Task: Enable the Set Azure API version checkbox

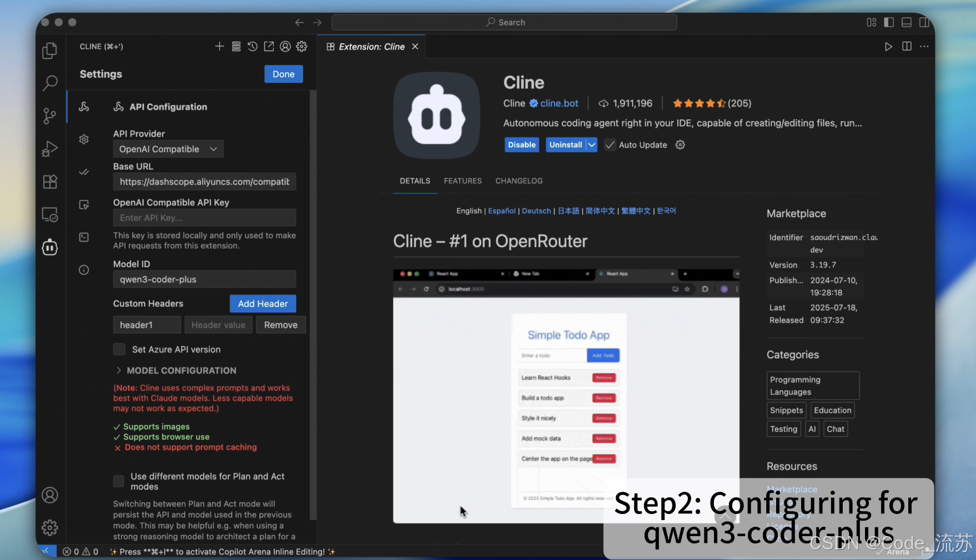Action: pyautogui.click(x=119, y=349)
